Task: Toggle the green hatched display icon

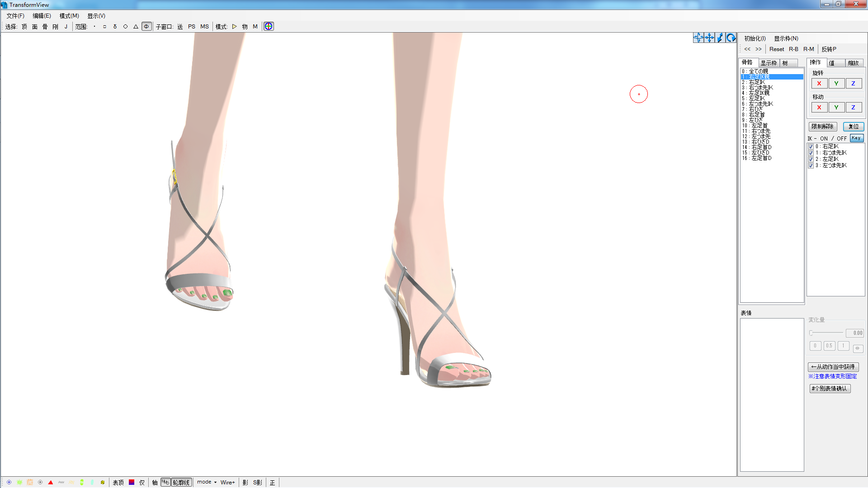Action: pyautogui.click(x=19, y=482)
